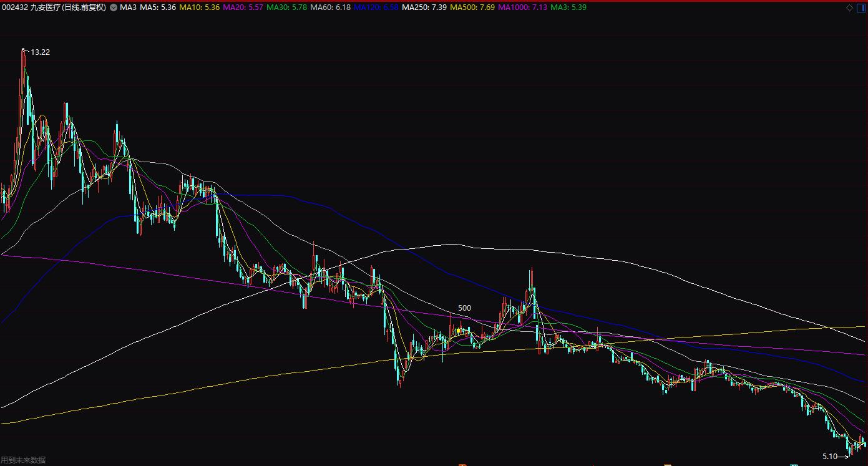Viewport: 868px width, 466px height.
Task: Click the diamond icon in the top-right corner
Action: click(x=849, y=7)
